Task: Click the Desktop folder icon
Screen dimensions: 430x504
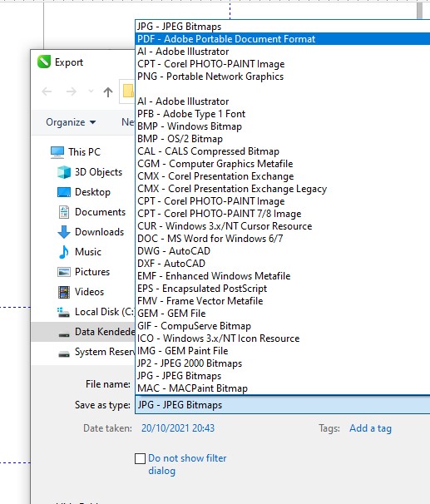Action: pyautogui.click(x=64, y=192)
